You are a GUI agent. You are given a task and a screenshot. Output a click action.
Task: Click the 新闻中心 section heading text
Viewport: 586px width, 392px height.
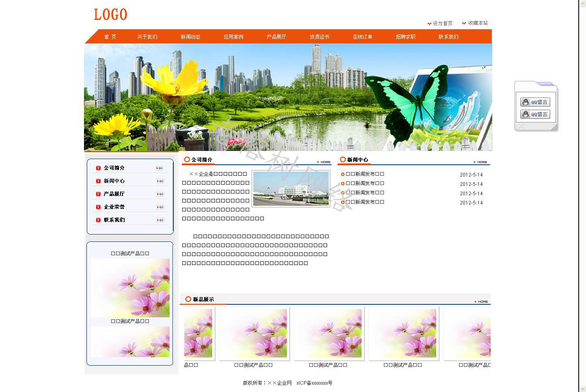(x=358, y=159)
